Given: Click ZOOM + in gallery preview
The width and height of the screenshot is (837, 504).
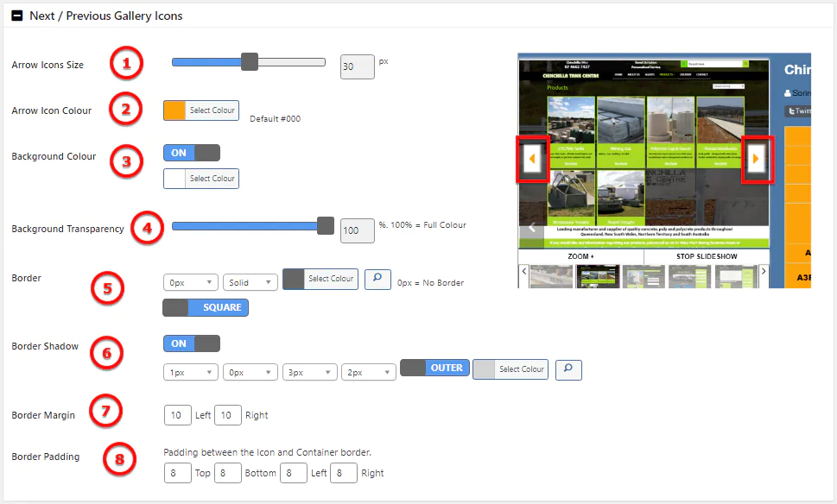Looking at the screenshot, I should pos(580,256).
